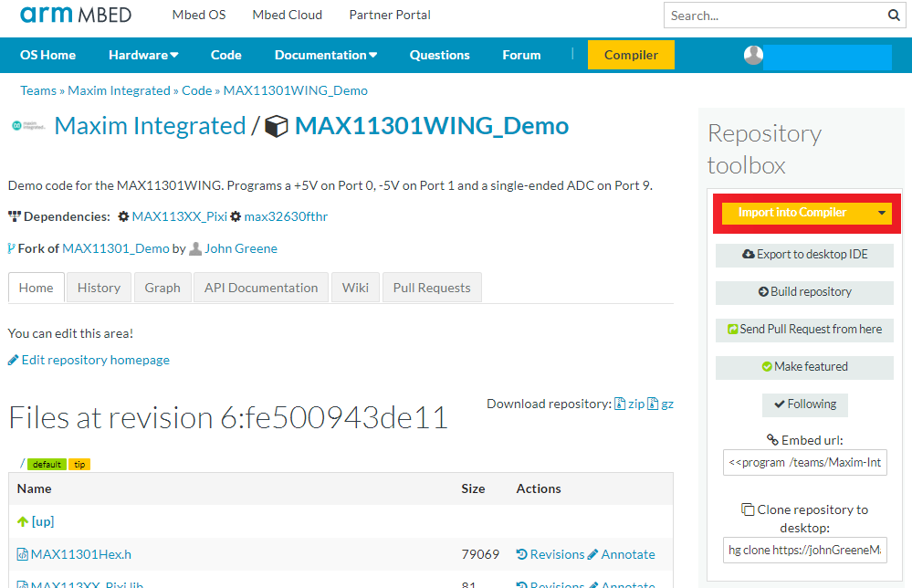Image resolution: width=912 pixels, height=588 pixels.
Task: Click the Maxim Integrated team logo
Action: [29, 126]
